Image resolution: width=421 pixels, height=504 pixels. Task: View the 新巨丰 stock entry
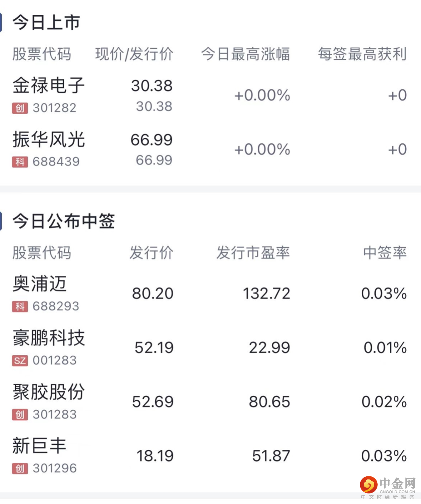40,446
